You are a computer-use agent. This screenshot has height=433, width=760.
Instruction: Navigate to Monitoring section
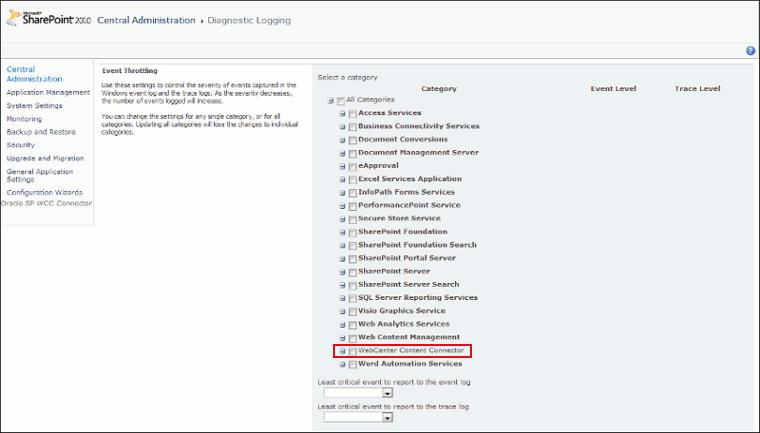click(24, 118)
